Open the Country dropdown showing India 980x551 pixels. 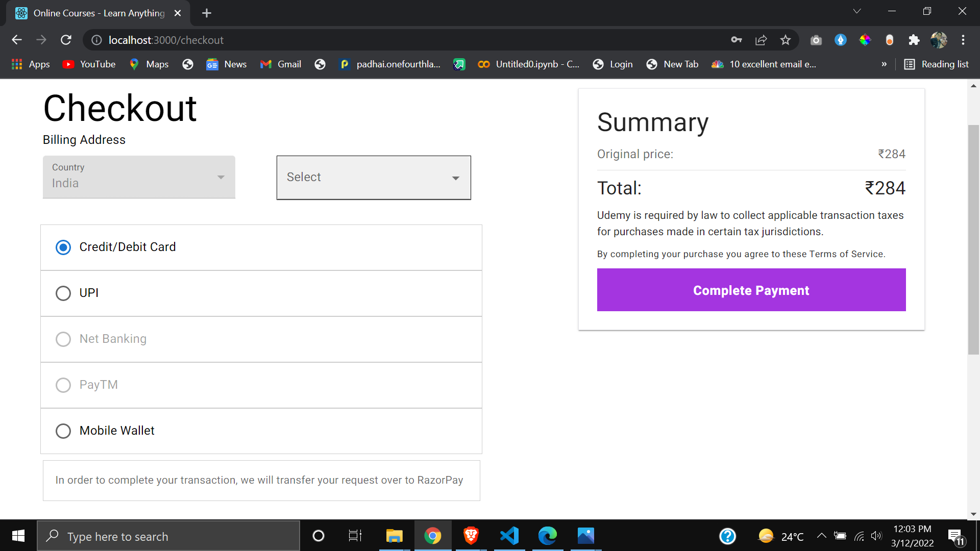click(x=139, y=177)
